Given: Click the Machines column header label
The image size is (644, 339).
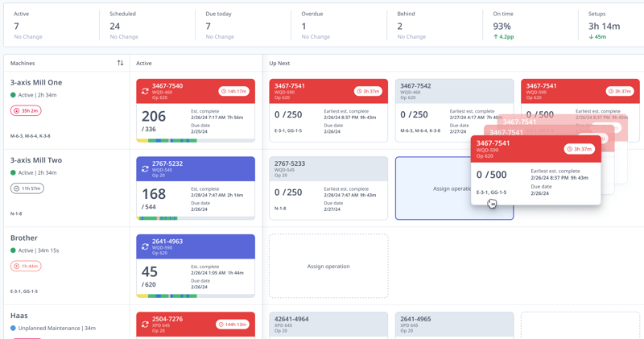Looking at the screenshot, I should point(23,63).
